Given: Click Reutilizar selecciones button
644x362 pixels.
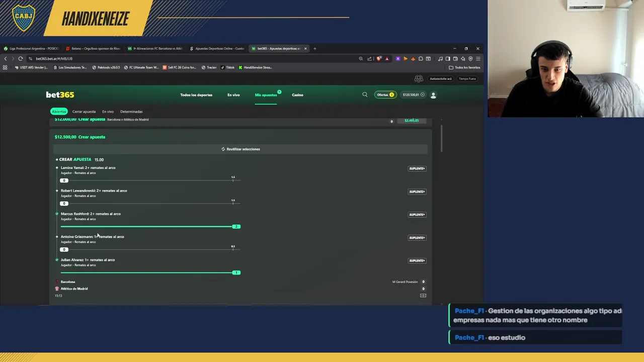Looking at the screenshot, I should [240, 149].
